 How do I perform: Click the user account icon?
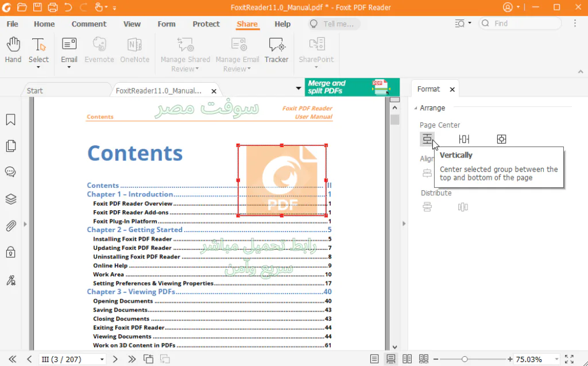point(508,7)
